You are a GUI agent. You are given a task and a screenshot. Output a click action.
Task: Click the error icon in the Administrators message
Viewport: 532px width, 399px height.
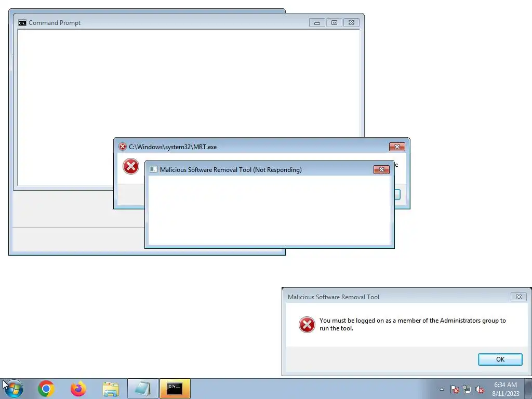pos(307,325)
